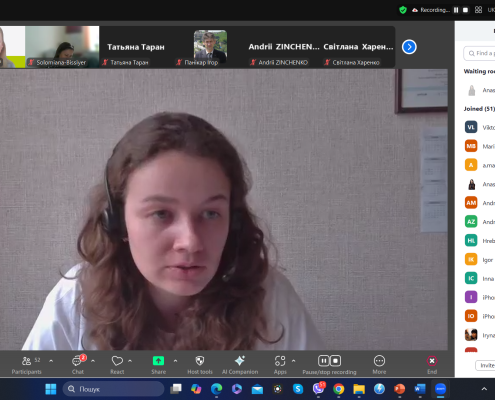
Task: Stop the recording in bottom toolbar
Action: coord(336,361)
